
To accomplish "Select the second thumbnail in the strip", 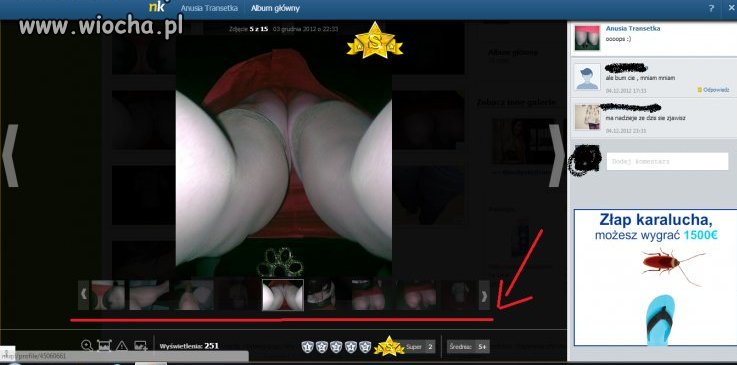I will click(149, 295).
